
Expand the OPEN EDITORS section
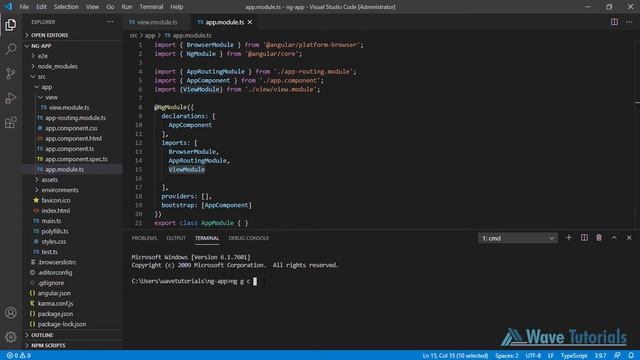click(49, 35)
